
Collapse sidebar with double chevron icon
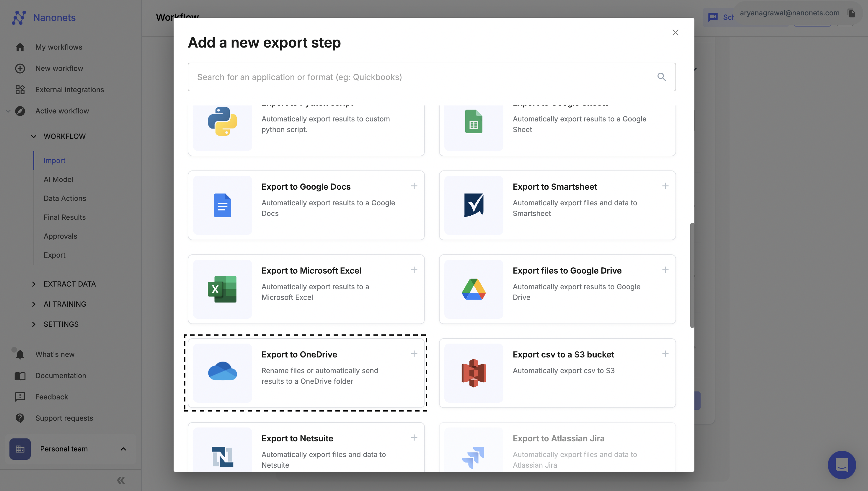coord(121,480)
